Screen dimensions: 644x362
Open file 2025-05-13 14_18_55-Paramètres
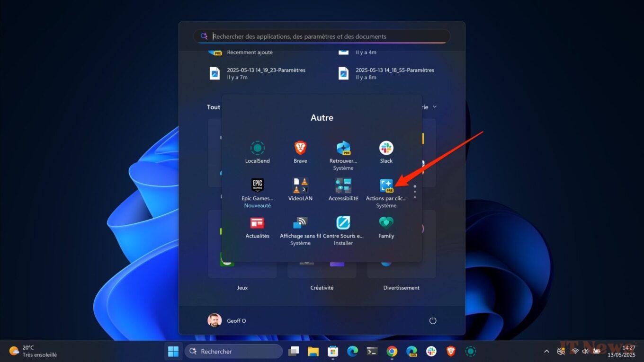[x=387, y=73]
